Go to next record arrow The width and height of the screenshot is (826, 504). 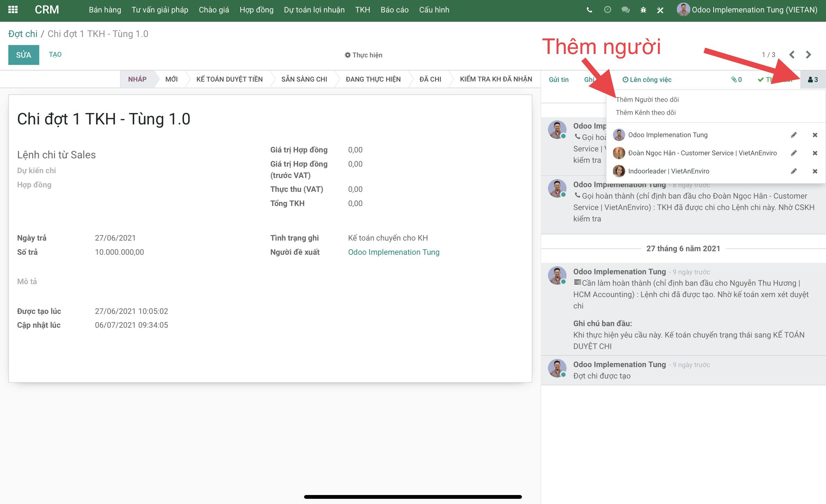808,55
